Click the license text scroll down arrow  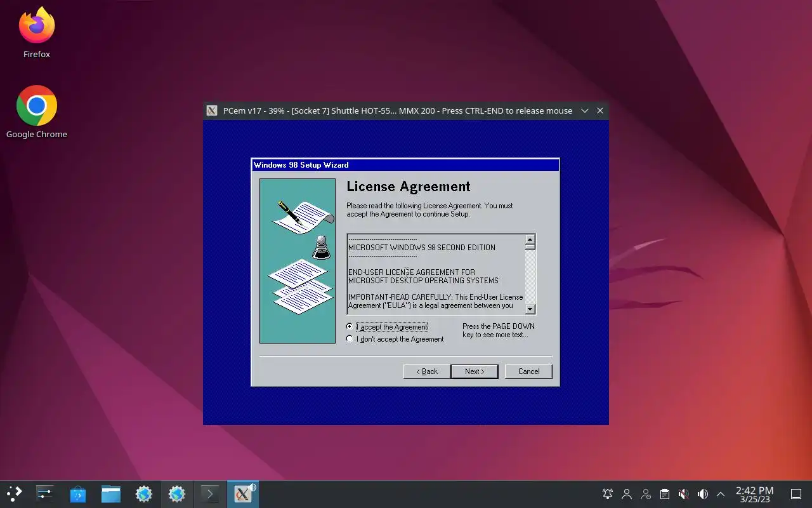pyautogui.click(x=530, y=309)
